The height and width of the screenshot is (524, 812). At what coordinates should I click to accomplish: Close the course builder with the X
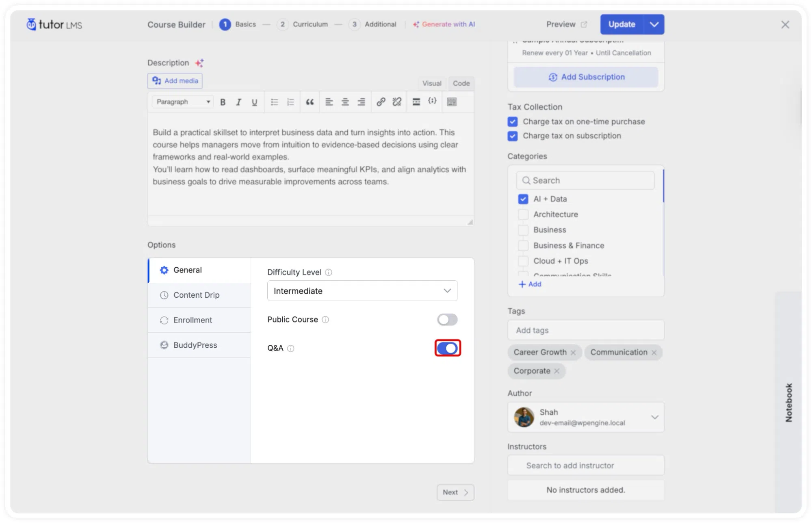tap(785, 25)
